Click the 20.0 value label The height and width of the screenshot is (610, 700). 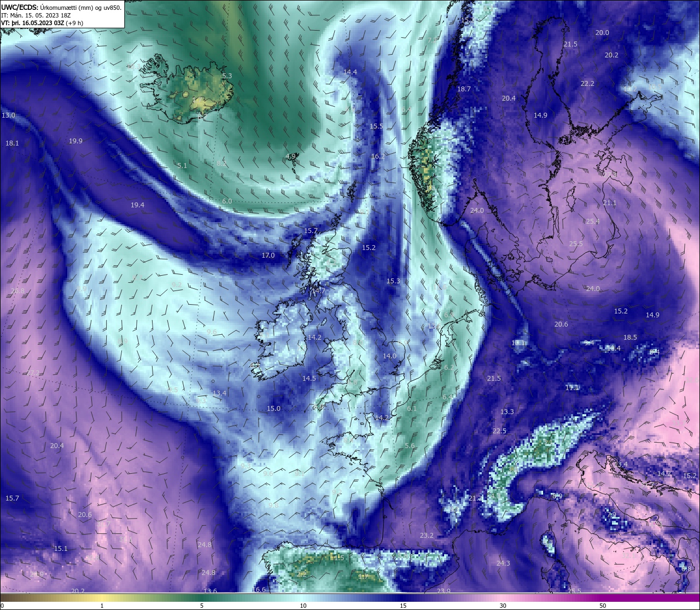[602, 32]
